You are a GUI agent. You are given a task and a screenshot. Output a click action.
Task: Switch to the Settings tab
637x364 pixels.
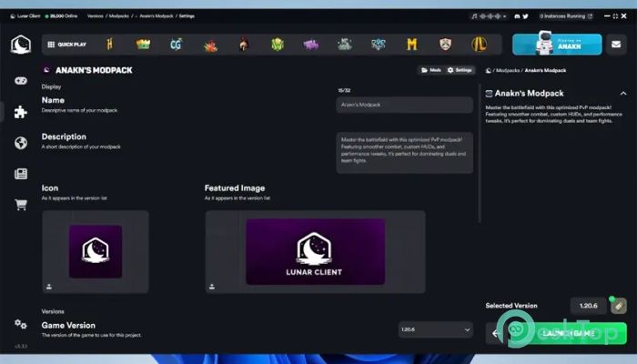pyautogui.click(x=460, y=70)
